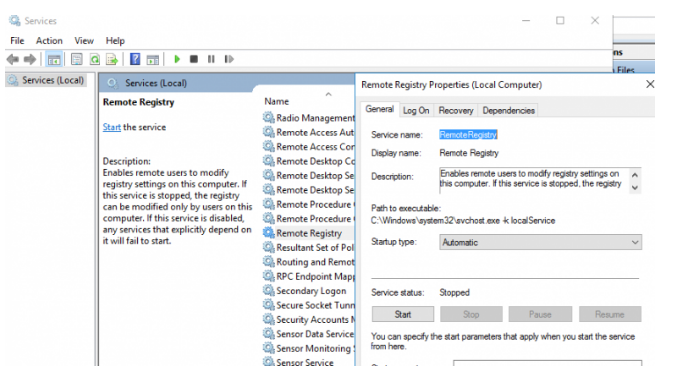This screenshot has height=382, width=679.
Task: Select the Sensor Monitoring Service row
Action: pos(309,348)
